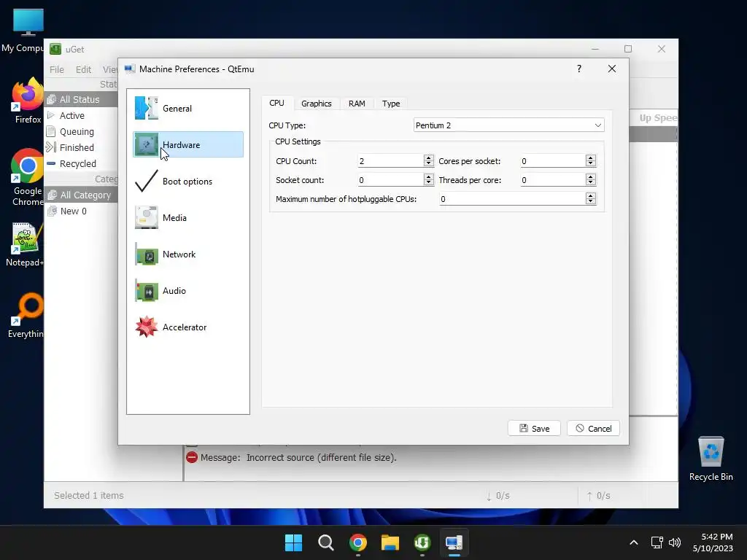Click the download speed indicator in uGet
The width and height of the screenshot is (747, 560).
click(x=498, y=496)
